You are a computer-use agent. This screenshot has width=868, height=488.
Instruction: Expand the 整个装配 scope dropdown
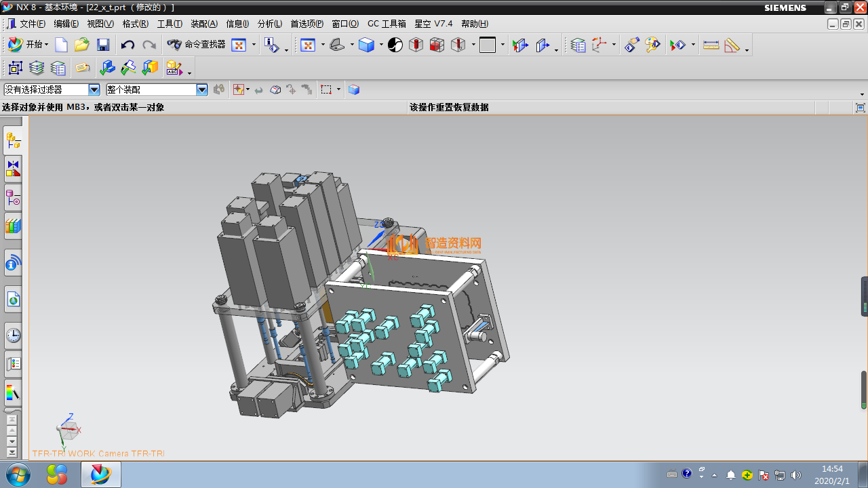coord(201,89)
